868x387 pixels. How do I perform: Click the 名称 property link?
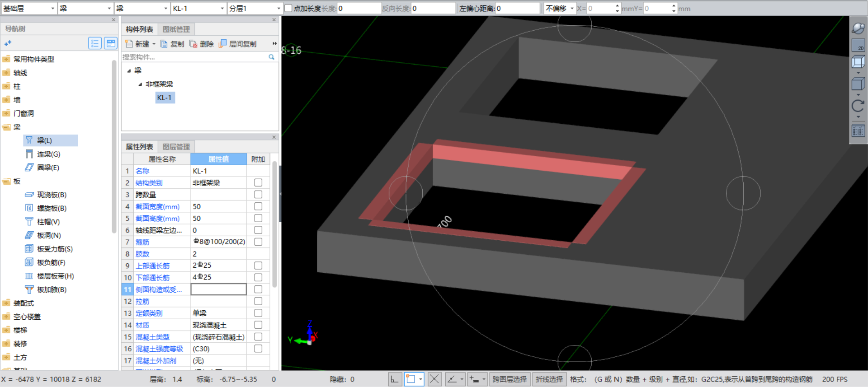tap(142, 171)
